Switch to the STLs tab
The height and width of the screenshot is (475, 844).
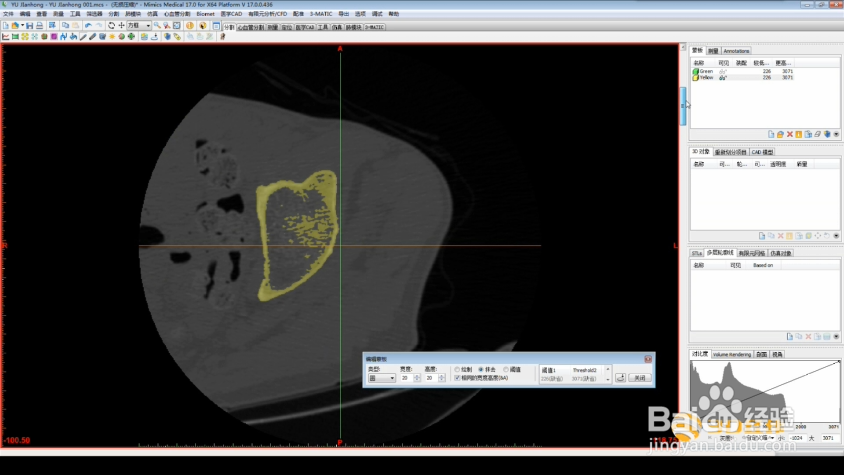coord(697,253)
